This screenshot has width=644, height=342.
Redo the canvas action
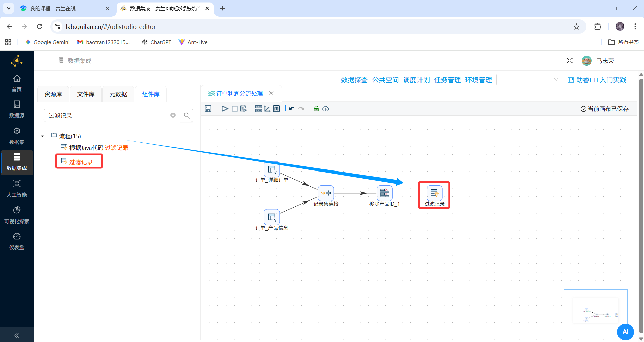[301, 109]
